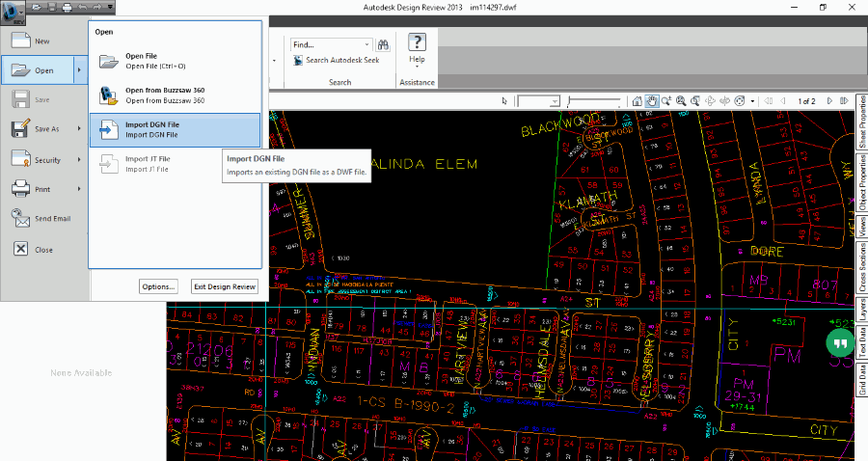Screen dimensions: 868x461
Task: Choose New in the application menu
Action: [x=44, y=41]
